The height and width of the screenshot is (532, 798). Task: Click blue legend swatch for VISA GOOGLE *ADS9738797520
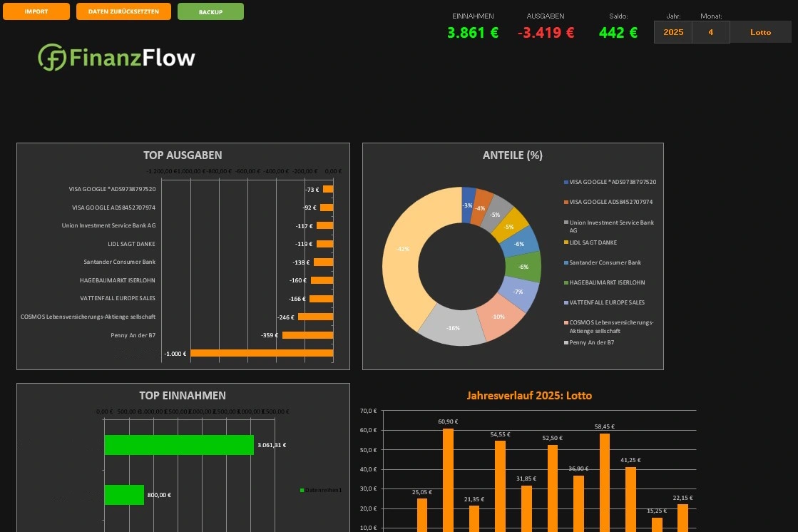566,182
